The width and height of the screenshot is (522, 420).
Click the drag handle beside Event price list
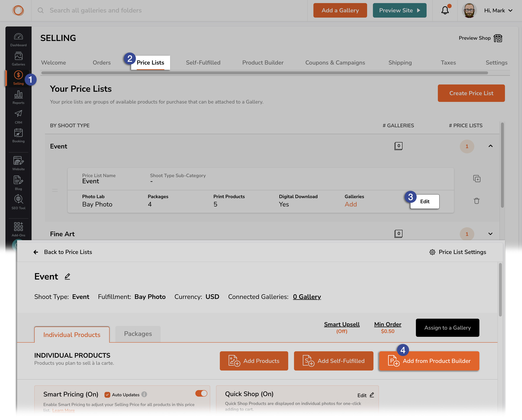coord(55,190)
